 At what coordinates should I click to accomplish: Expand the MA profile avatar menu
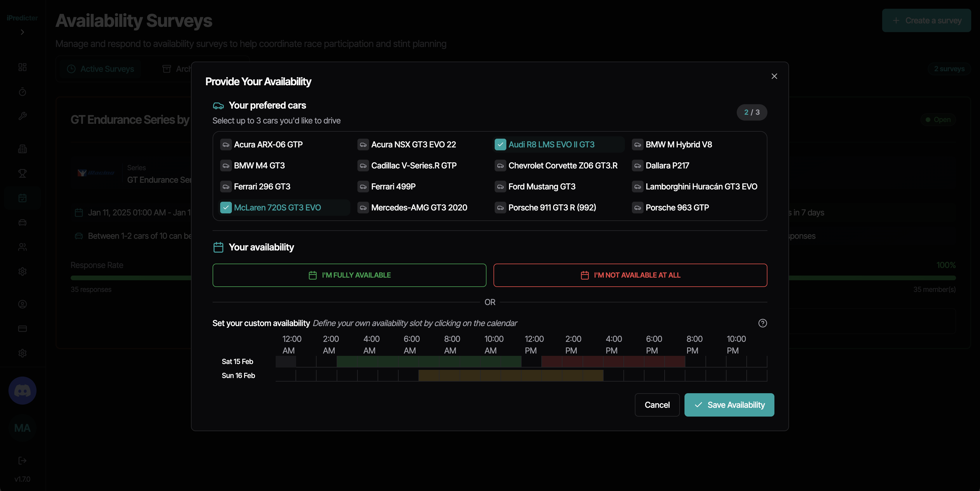[x=22, y=427]
